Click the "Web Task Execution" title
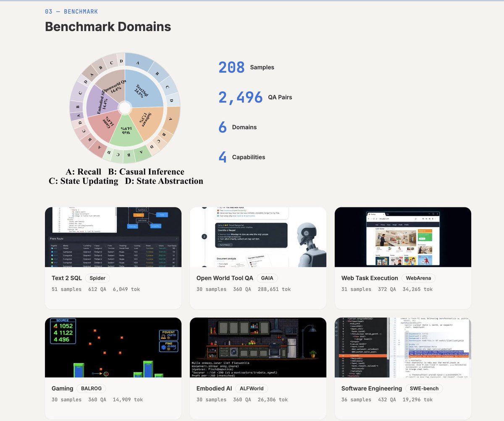 point(370,278)
